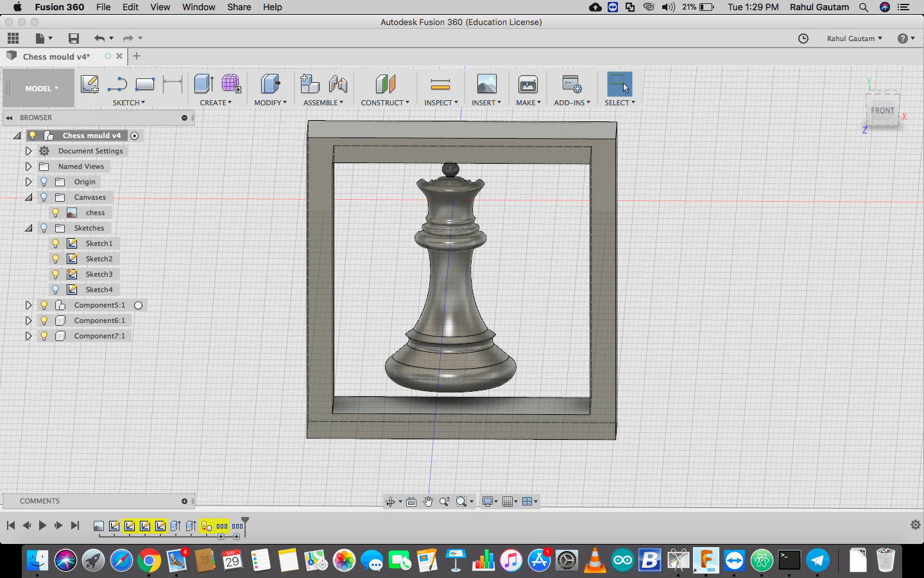Activate the Component5:1 radio button

[138, 305]
